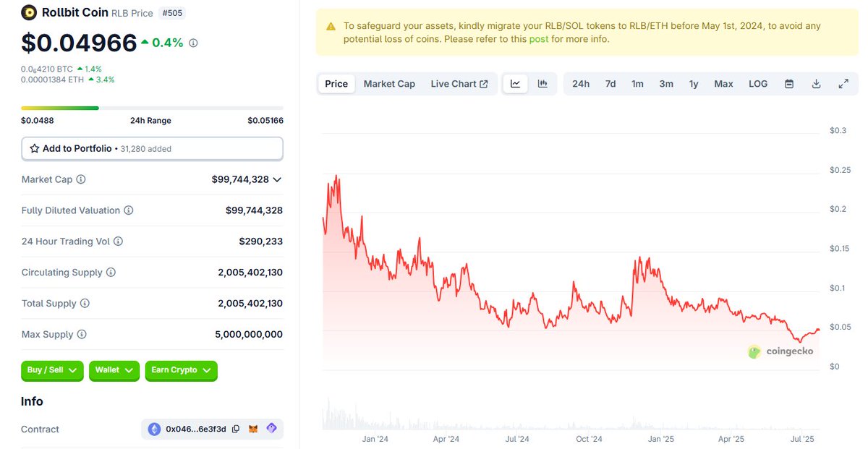868x449 pixels.
Task: Click the Add to Portfolio button
Action: (x=152, y=148)
